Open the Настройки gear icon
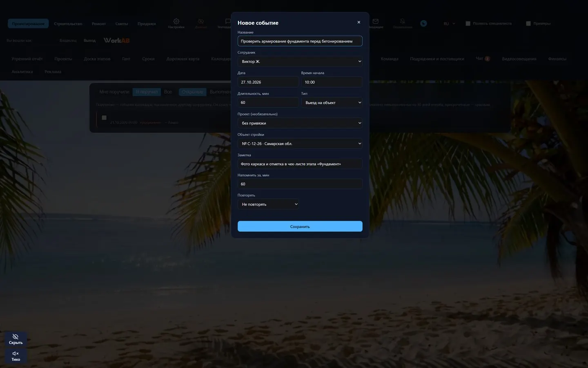This screenshot has width=588, height=368. click(x=176, y=21)
